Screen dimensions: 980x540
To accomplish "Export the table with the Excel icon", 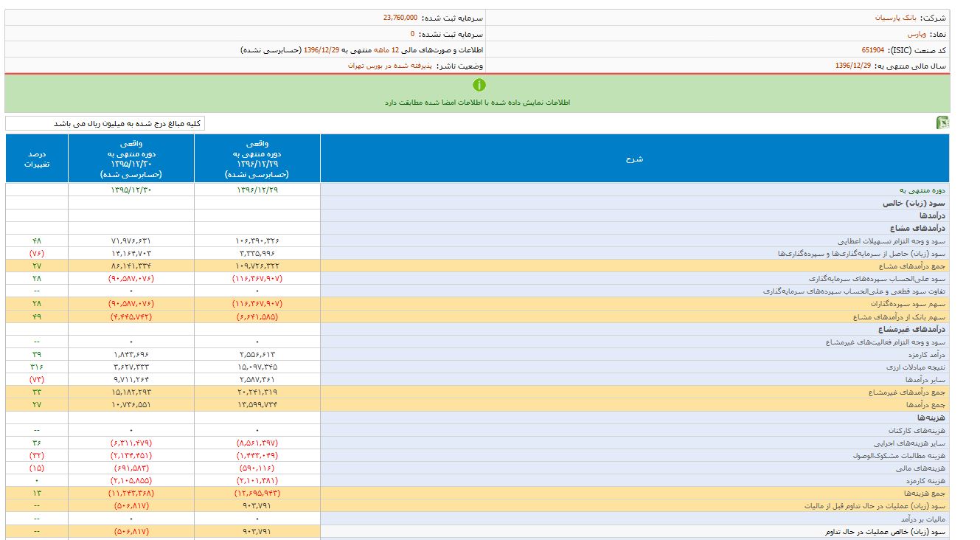I will click(x=942, y=122).
